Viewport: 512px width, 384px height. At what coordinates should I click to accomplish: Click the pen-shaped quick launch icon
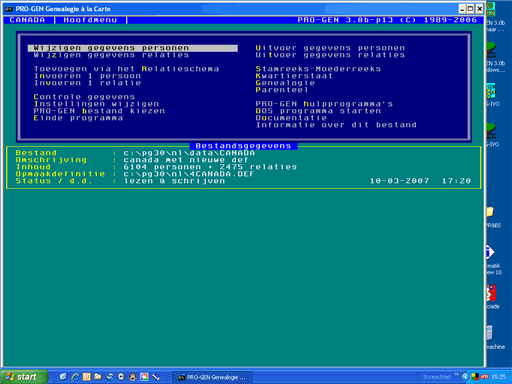(156, 377)
